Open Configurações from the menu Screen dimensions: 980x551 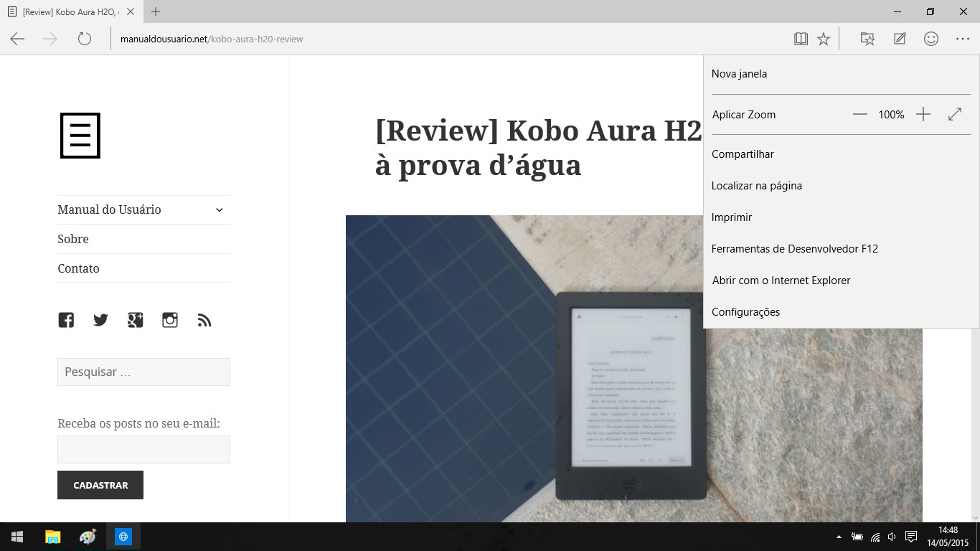[x=745, y=312]
